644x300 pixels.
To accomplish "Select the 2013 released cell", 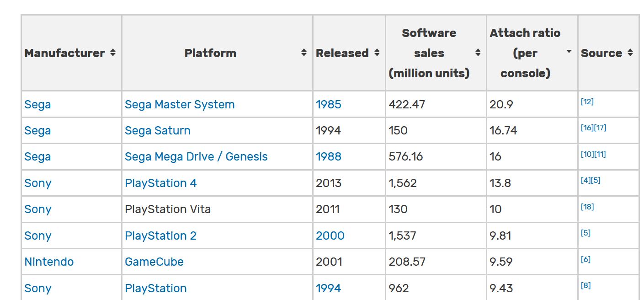I will click(x=349, y=183).
